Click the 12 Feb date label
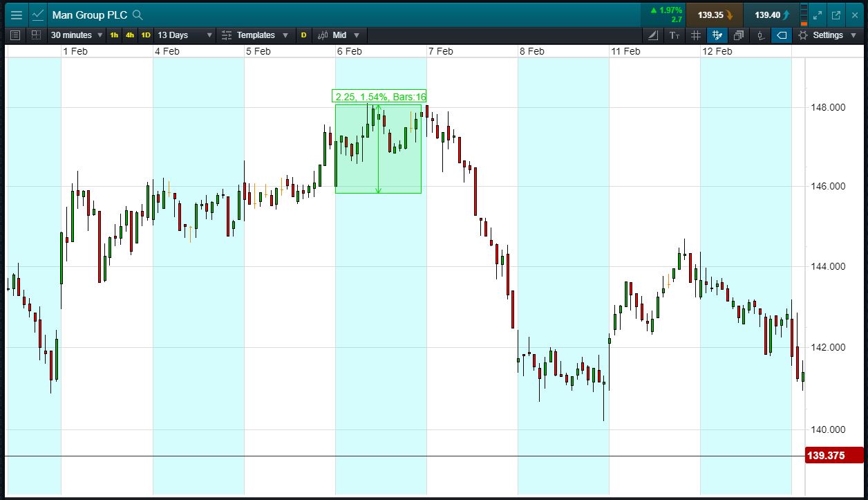 [x=717, y=51]
